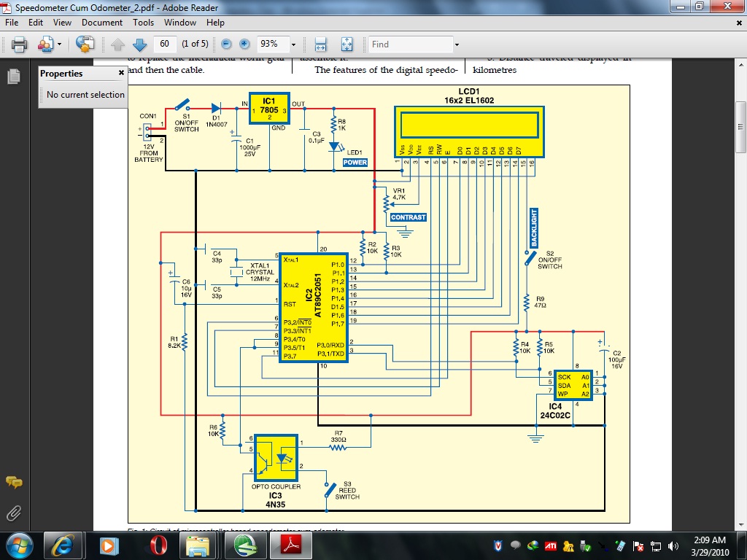Click the Print icon in the toolbar
This screenshot has height=560, width=747.
(20, 44)
